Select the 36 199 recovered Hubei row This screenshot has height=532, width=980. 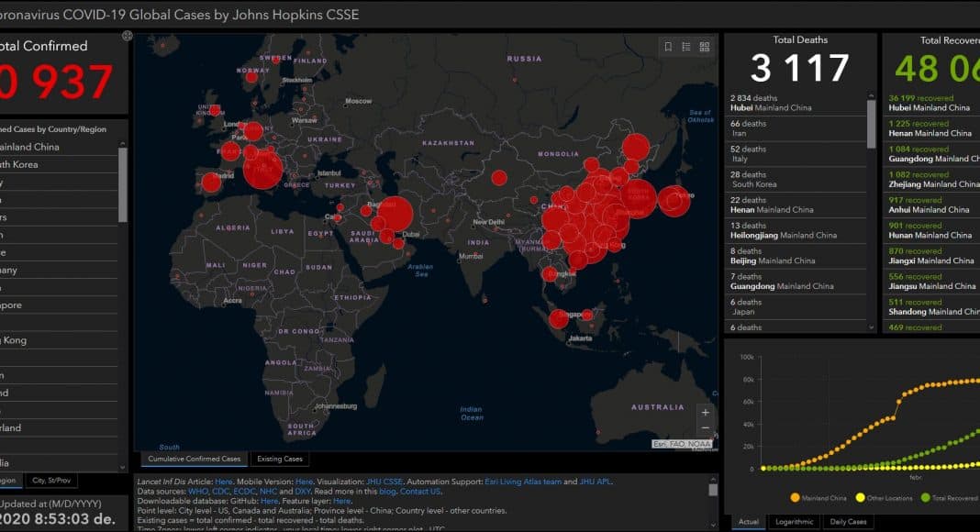[932, 103]
